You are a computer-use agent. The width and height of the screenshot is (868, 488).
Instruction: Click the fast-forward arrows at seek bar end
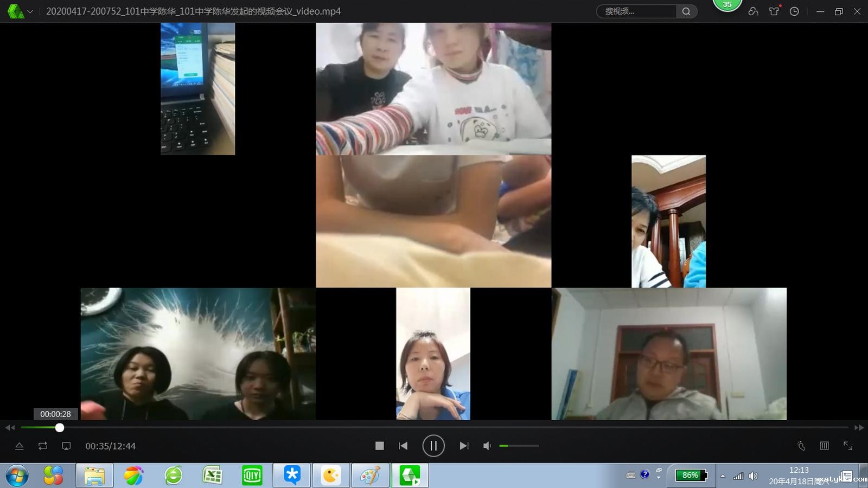click(x=859, y=428)
